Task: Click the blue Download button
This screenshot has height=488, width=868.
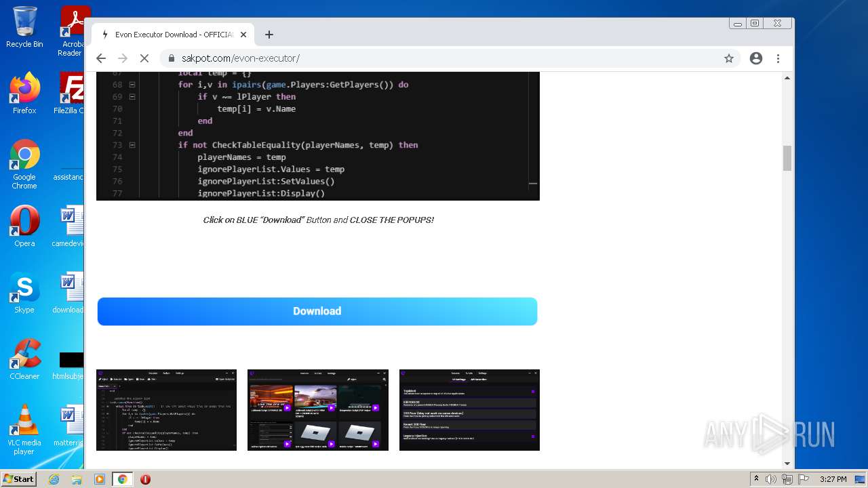Action: pyautogui.click(x=317, y=311)
